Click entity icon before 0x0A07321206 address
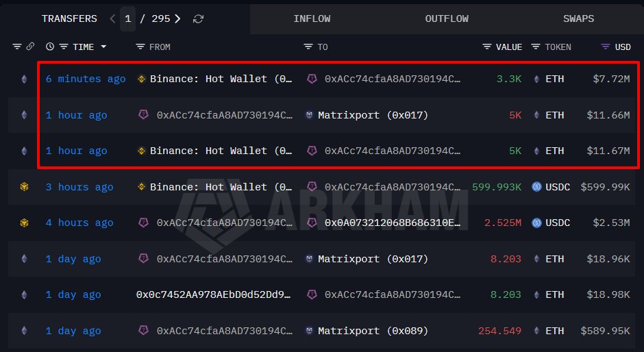 pos(312,223)
